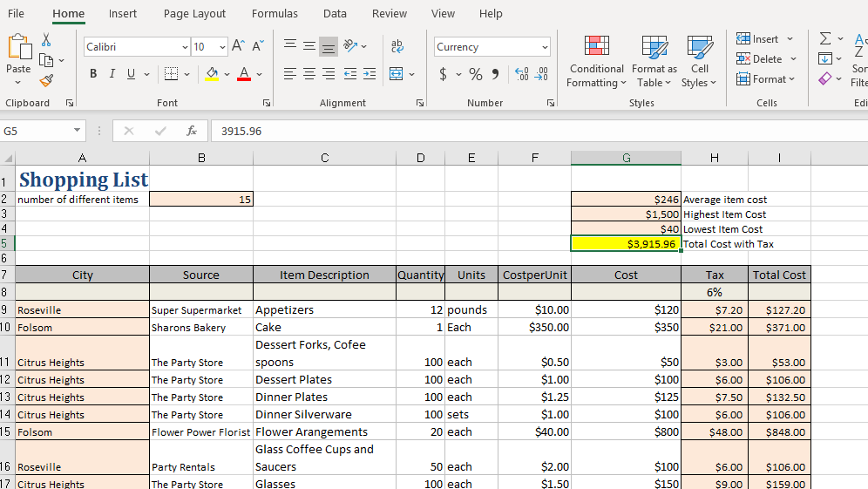Increase font size with large A icon

pyautogui.click(x=238, y=46)
